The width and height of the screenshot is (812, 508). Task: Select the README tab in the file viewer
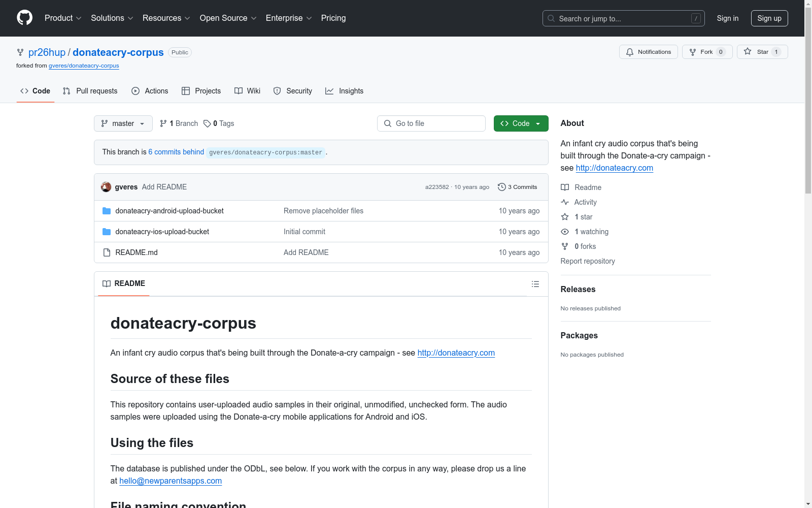(124, 283)
